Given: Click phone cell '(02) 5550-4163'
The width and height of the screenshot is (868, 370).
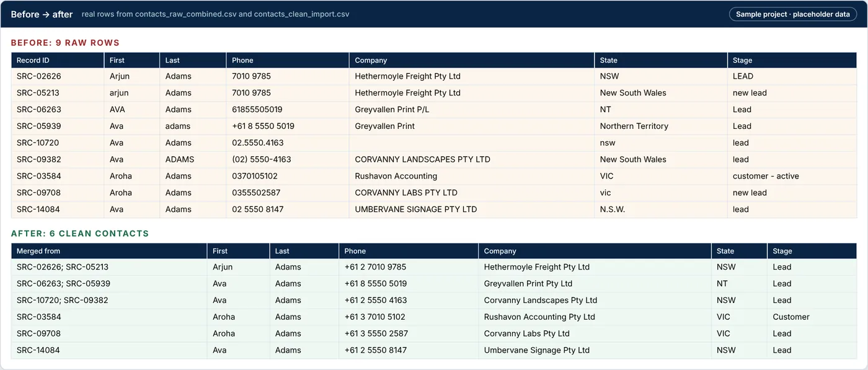Looking at the screenshot, I should click(x=288, y=160).
